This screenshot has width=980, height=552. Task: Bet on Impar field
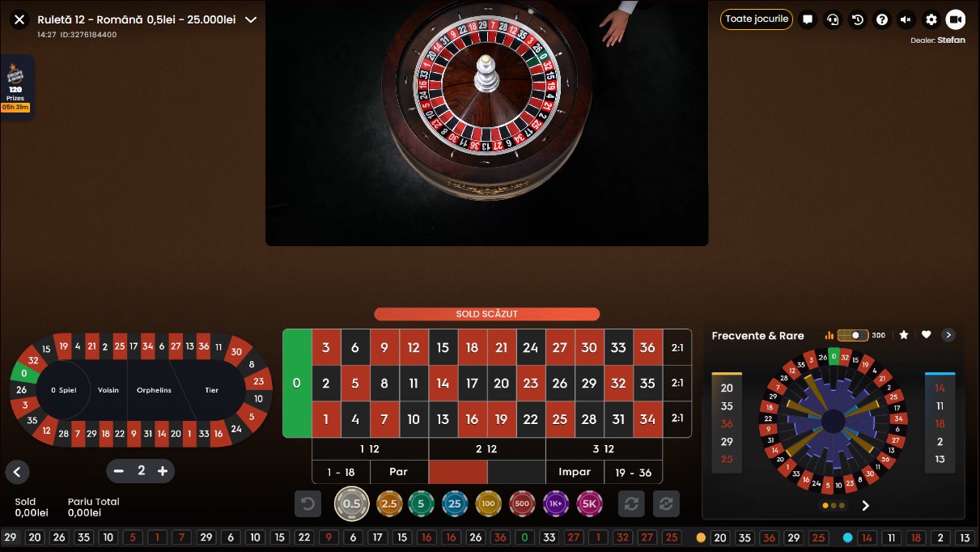point(575,472)
